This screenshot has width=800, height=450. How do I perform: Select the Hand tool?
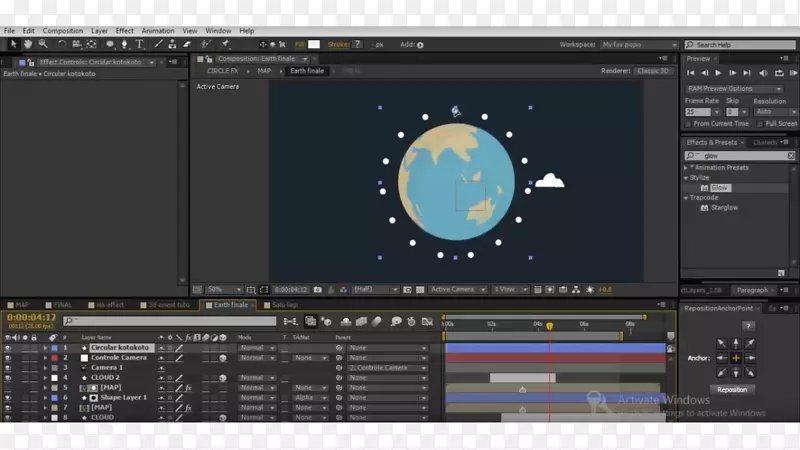(28, 44)
